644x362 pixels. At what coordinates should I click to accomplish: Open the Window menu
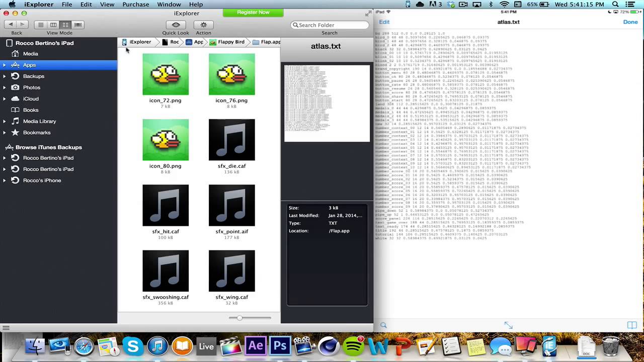click(169, 5)
